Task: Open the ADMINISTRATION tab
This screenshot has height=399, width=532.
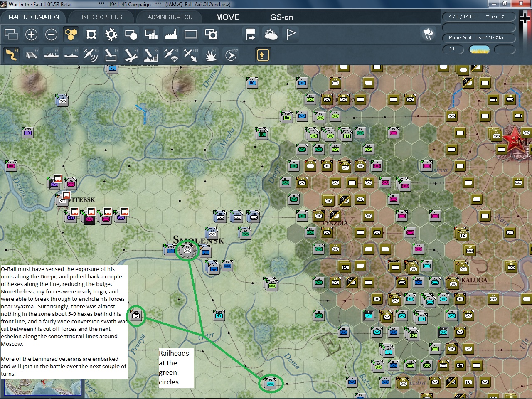Action: (170, 17)
